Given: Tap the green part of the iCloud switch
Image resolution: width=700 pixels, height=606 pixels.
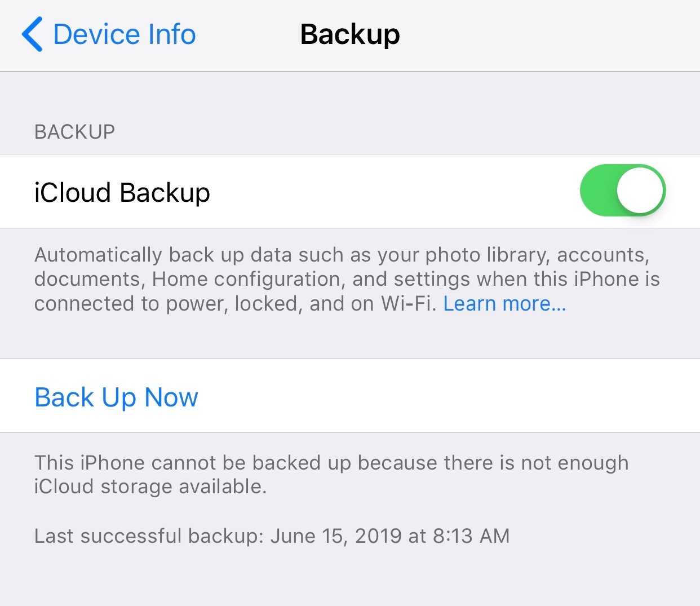Looking at the screenshot, I should [597, 191].
